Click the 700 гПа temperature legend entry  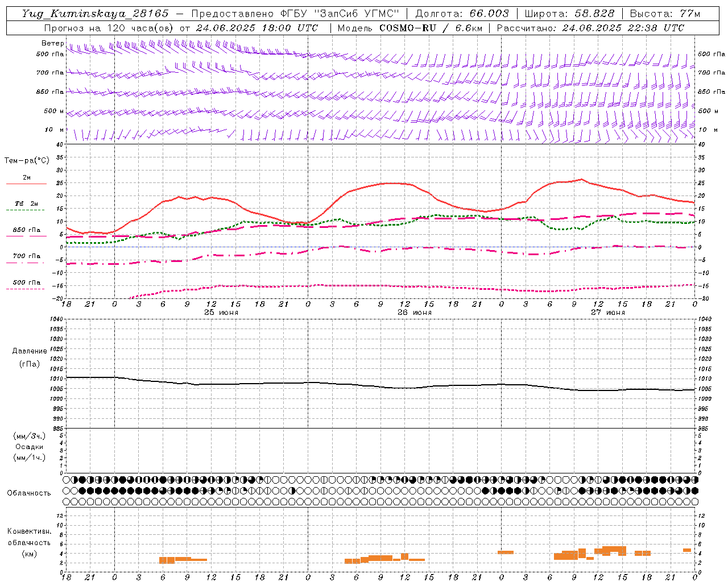(x=26, y=256)
